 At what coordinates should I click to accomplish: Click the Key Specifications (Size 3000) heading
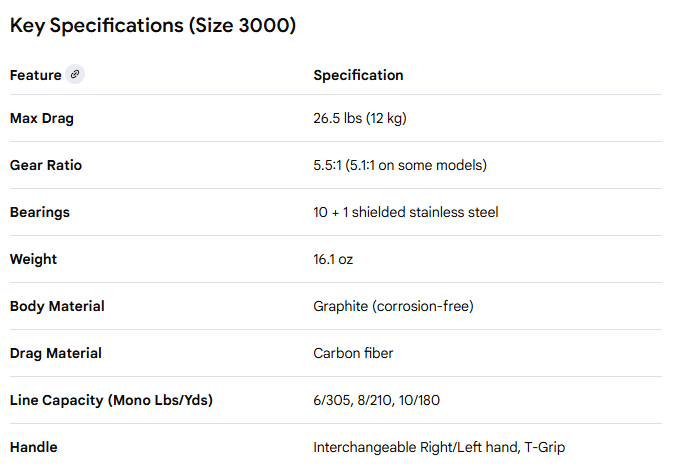coord(153,26)
